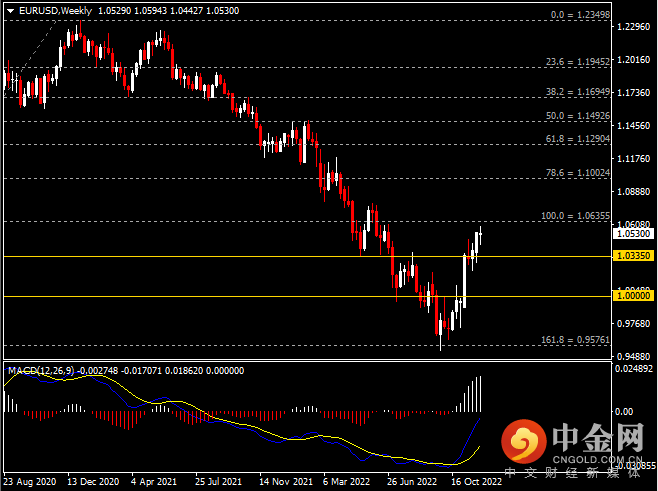
Task: Select the yellow 1.03350 price tag
Action: coord(635,257)
